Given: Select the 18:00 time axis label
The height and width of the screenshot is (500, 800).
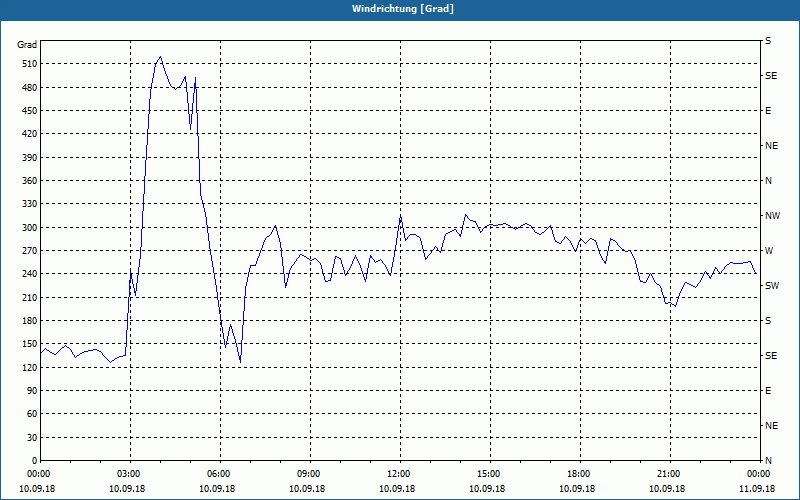Looking at the screenshot, I should 580,474.
